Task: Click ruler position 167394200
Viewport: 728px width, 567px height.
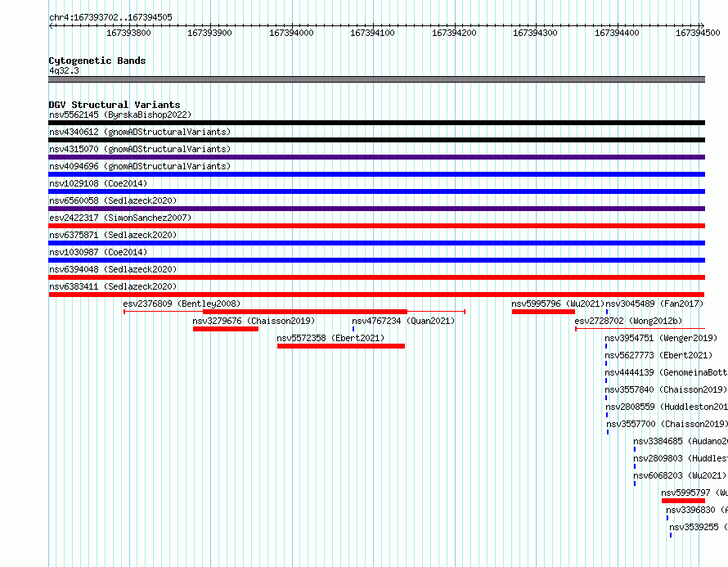Action: (454, 33)
